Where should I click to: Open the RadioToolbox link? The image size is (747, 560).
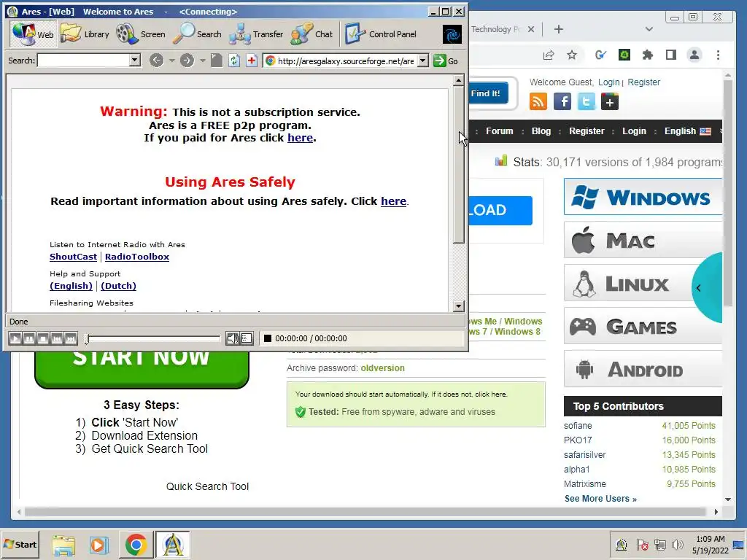137,257
